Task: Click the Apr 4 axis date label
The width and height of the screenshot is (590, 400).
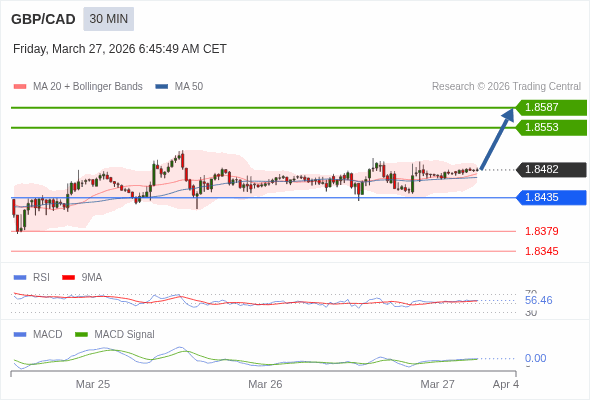Action: pyautogui.click(x=506, y=384)
